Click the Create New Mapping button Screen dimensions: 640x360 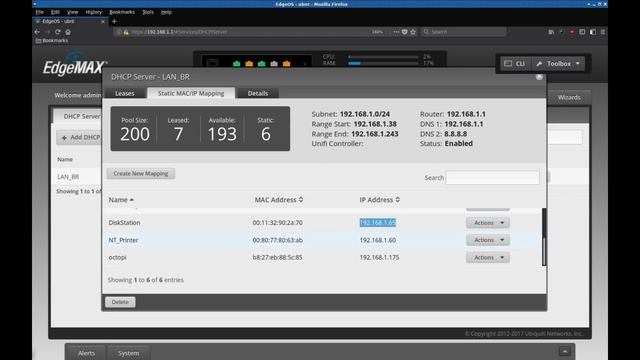click(x=141, y=173)
